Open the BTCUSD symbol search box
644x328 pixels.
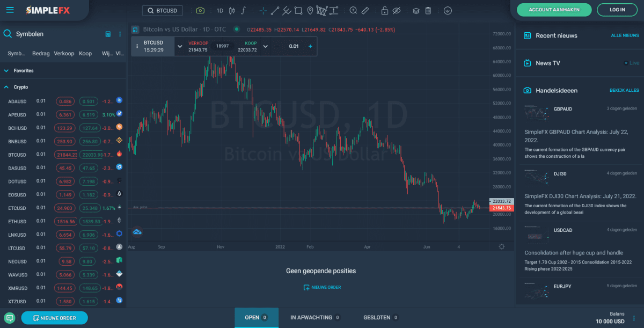(x=162, y=10)
